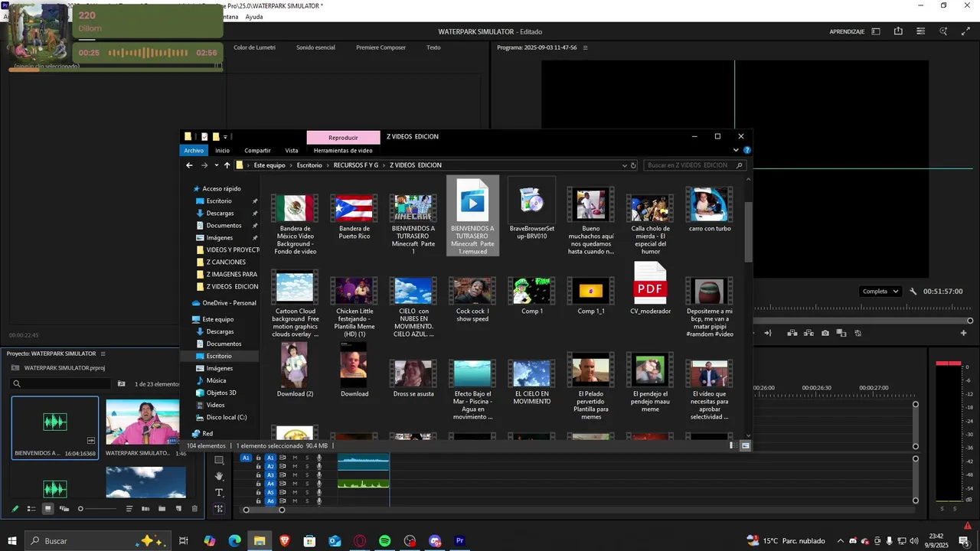Click the APRENDIZAJE workspace button

point(847,31)
